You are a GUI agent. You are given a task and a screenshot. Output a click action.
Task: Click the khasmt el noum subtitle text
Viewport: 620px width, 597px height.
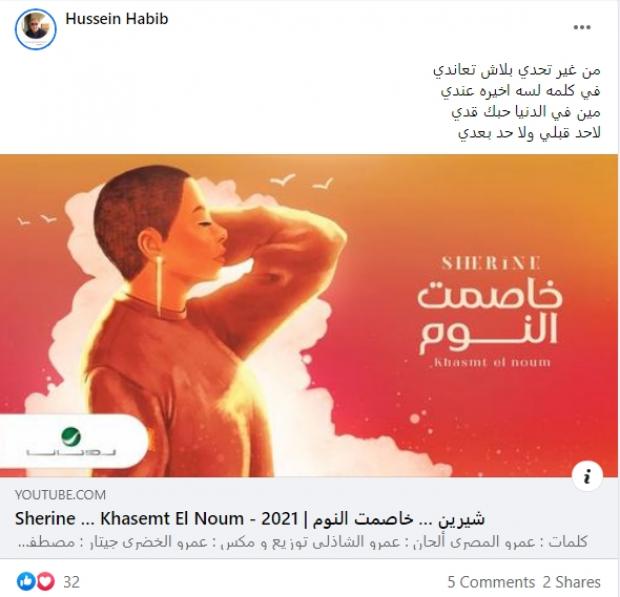[x=490, y=362]
